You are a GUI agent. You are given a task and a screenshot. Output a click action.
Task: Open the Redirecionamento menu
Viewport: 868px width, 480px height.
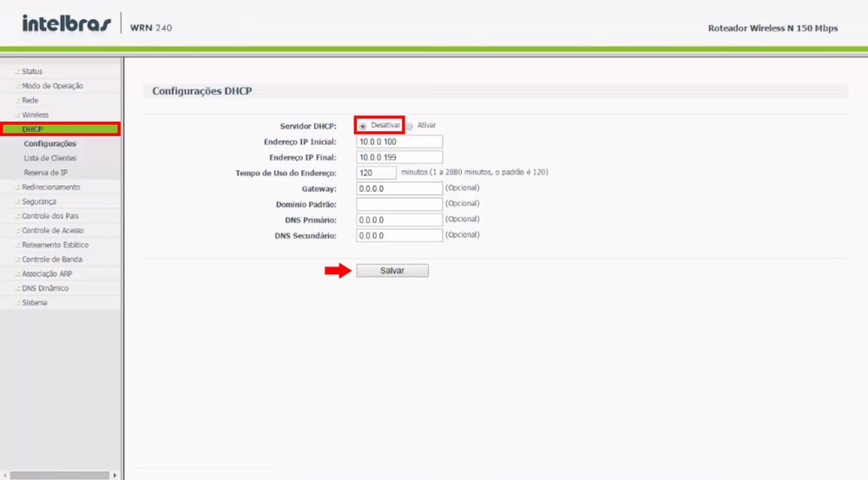point(51,187)
